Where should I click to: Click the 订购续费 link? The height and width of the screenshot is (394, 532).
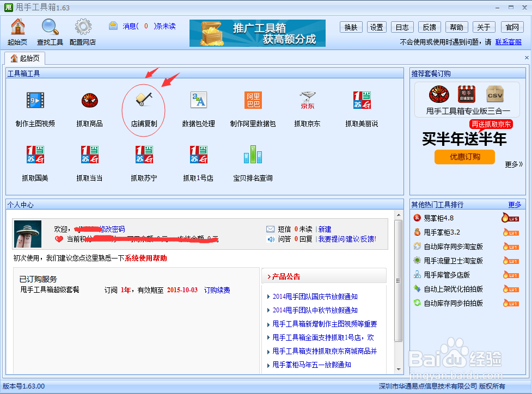point(217,290)
